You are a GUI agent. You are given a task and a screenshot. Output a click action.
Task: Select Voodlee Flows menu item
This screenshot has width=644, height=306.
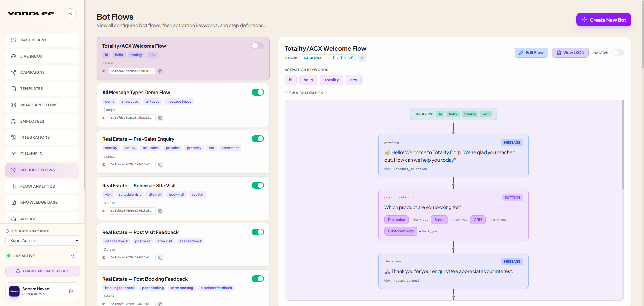(42, 170)
